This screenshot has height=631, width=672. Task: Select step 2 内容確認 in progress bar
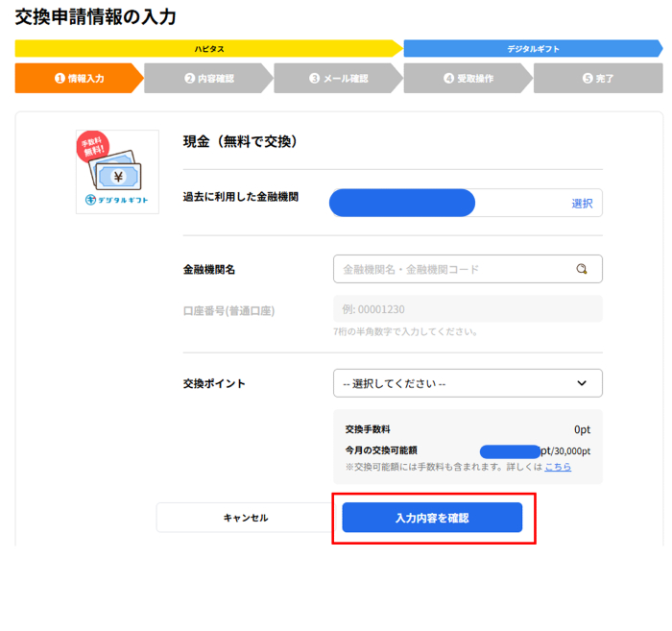click(x=209, y=78)
